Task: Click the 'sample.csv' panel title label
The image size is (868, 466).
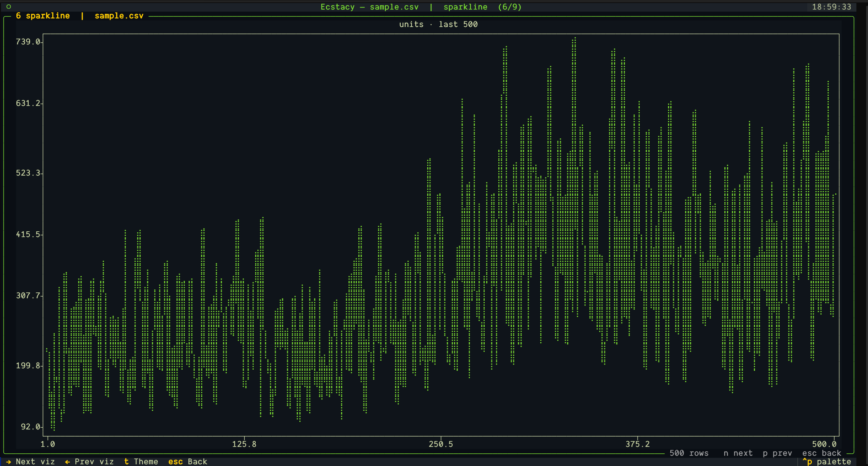Action: [119, 16]
